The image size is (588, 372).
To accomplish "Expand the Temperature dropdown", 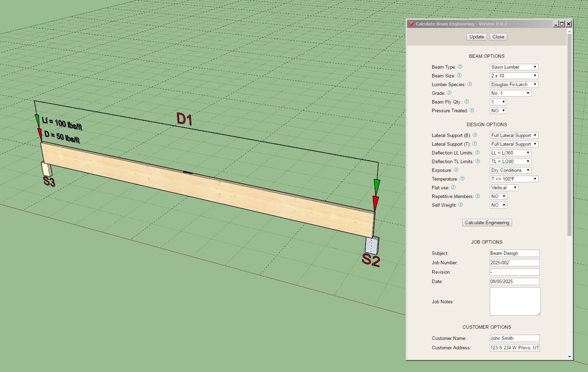I will [514, 179].
